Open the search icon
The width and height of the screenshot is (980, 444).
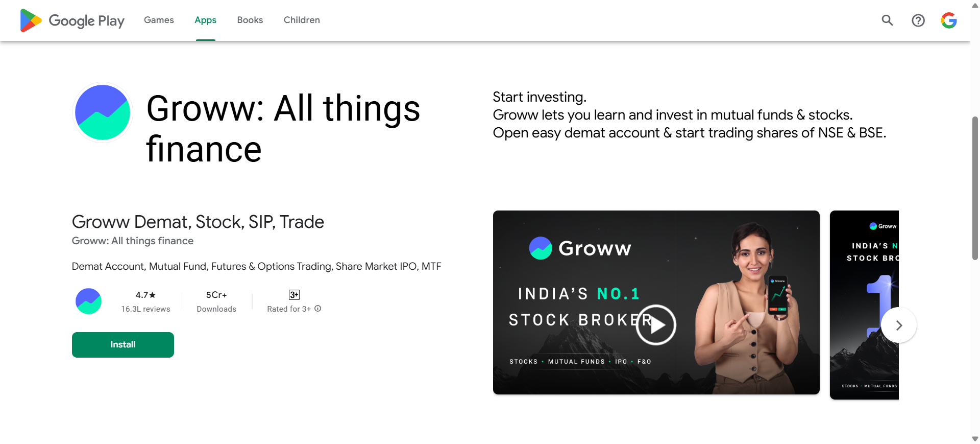[x=887, y=20]
